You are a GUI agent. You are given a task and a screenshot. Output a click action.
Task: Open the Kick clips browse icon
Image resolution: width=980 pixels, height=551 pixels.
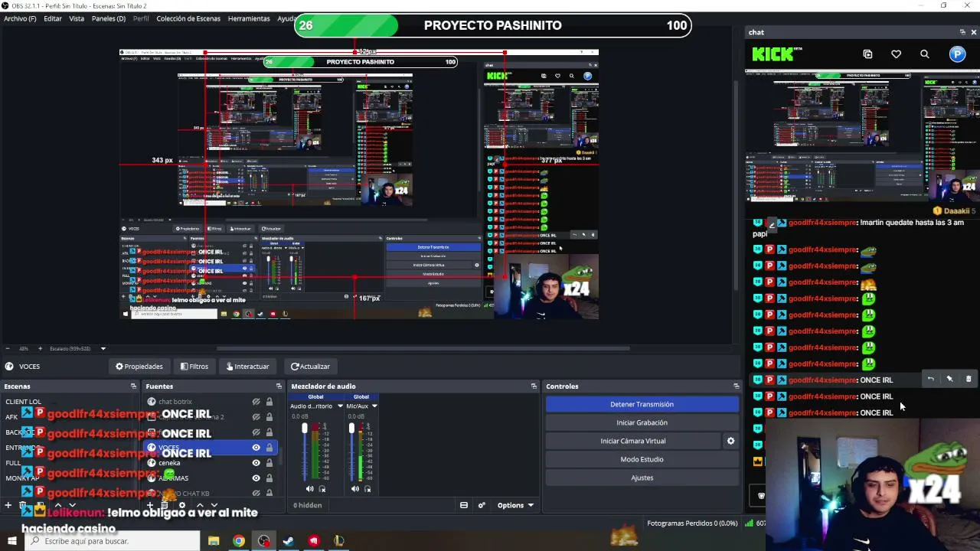867,54
